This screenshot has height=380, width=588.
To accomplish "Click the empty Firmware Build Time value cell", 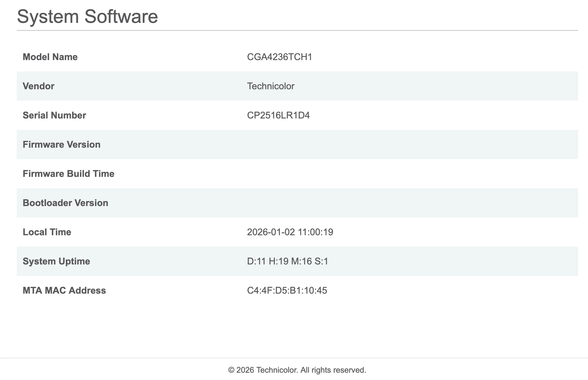I will 346,174.
